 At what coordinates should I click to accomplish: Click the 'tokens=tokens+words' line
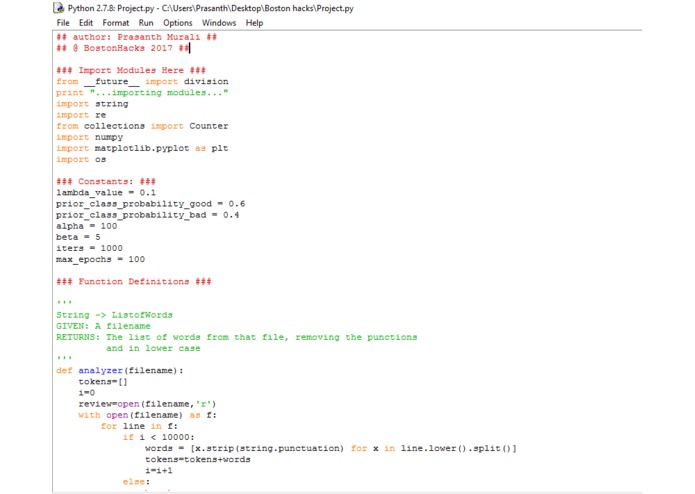click(x=198, y=459)
